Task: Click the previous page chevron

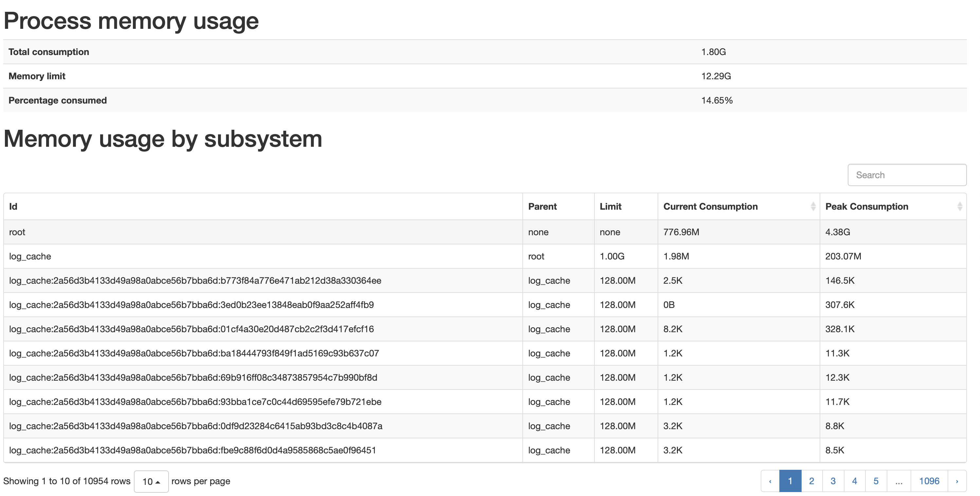Action: click(771, 481)
